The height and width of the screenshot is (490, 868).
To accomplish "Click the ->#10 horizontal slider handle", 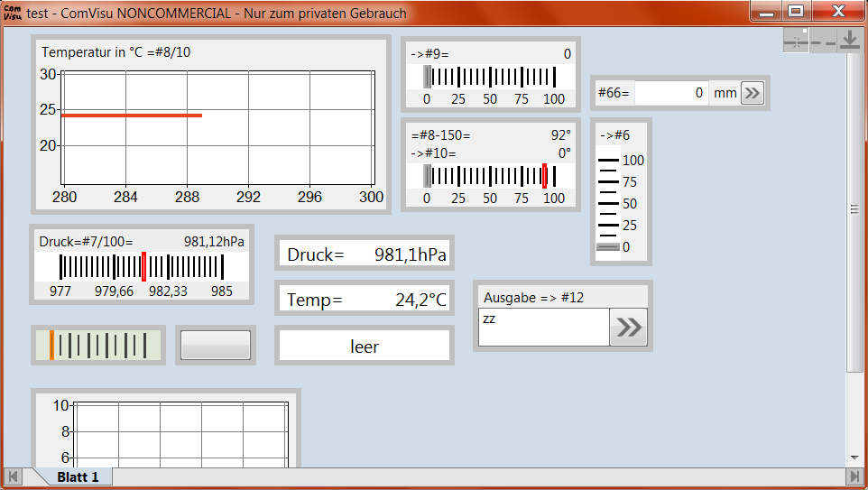I will click(x=427, y=176).
